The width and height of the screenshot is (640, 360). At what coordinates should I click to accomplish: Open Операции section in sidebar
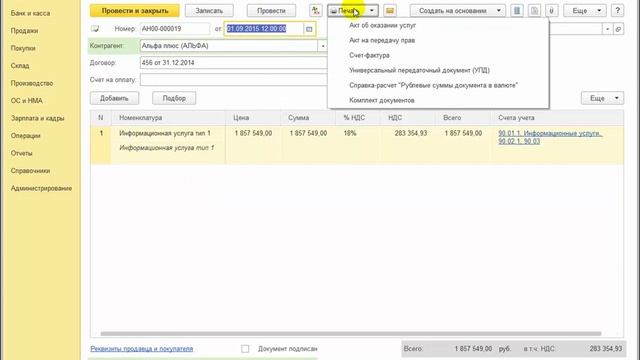tap(25, 136)
